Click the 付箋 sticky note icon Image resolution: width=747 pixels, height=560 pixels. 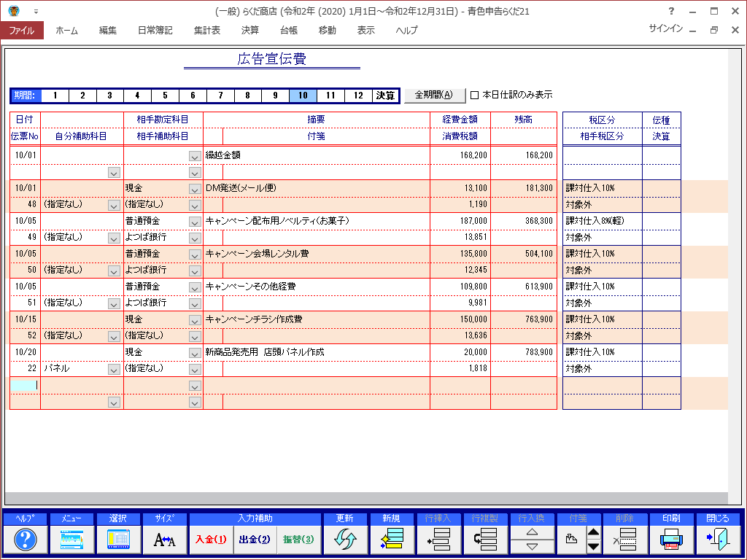coord(571,540)
